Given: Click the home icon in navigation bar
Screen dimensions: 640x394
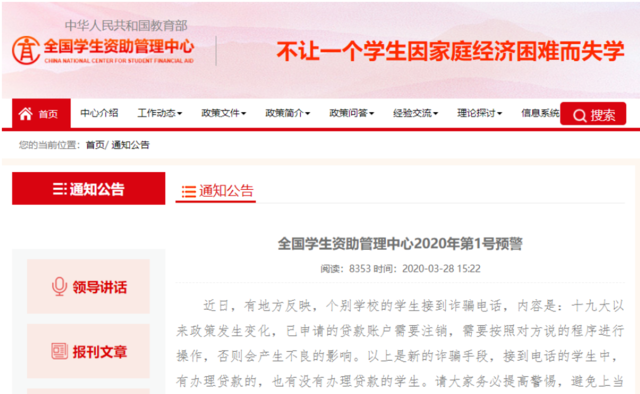Looking at the screenshot, I should point(26,114).
